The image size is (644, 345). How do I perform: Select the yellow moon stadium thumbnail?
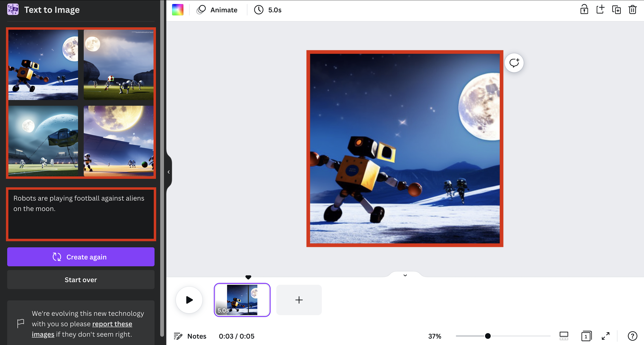(x=118, y=141)
